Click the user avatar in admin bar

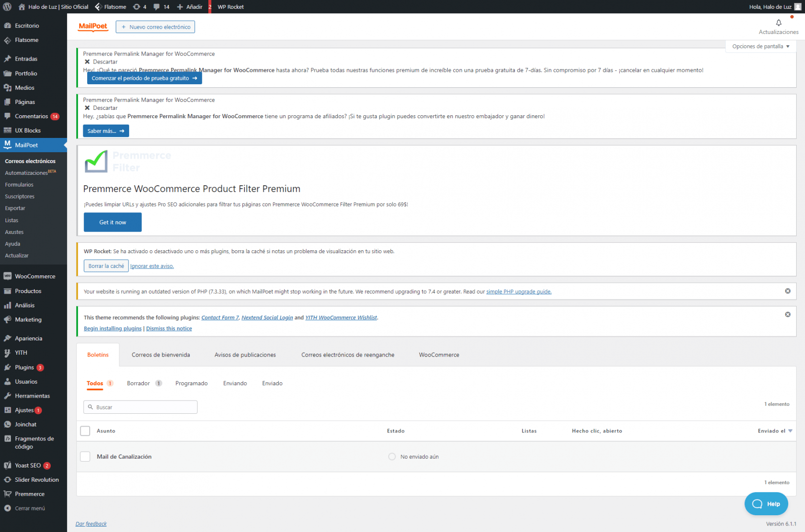(798, 7)
